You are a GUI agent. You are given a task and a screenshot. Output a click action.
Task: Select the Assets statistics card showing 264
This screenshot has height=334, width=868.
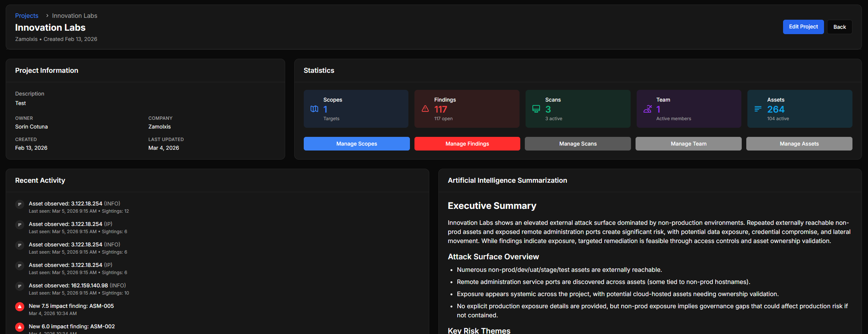click(799, 109)
